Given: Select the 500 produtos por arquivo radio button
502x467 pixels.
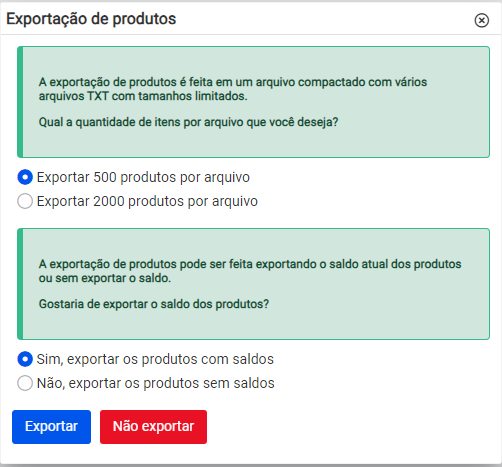Looking at the screenshot, I should pos(25,177).
